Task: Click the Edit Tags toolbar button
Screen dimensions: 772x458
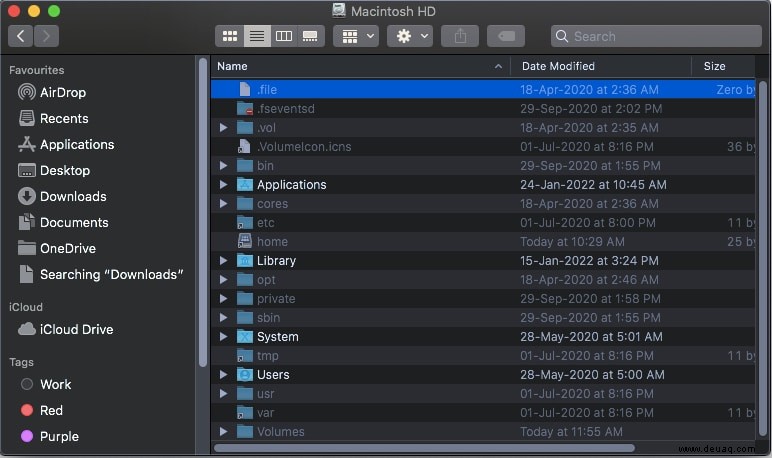Action: click(x=506, y=36)
